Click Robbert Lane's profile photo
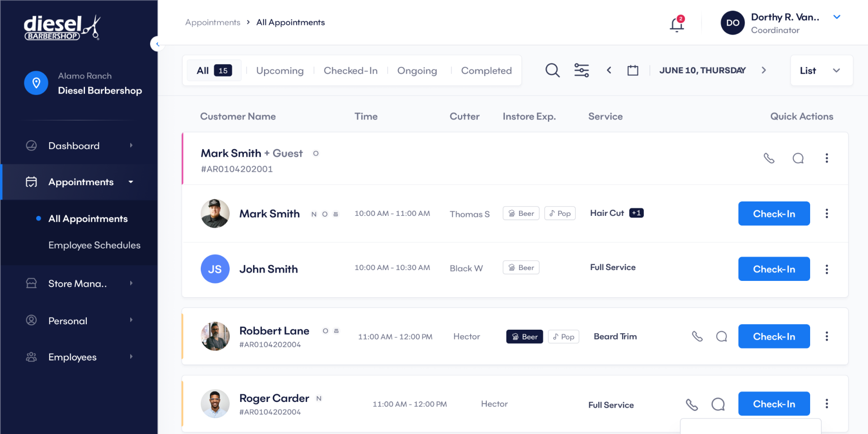 [215, 336]
